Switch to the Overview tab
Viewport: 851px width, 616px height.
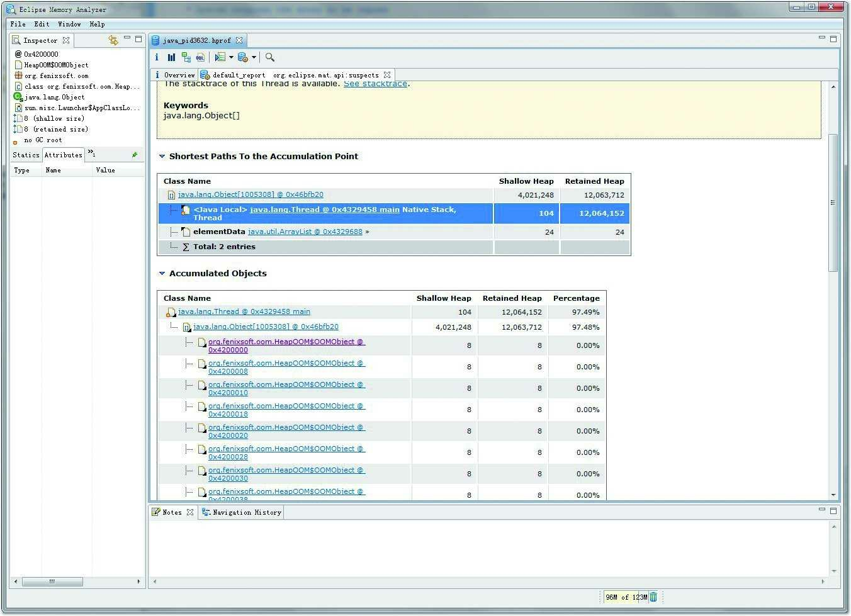click(x=175, y=75)
